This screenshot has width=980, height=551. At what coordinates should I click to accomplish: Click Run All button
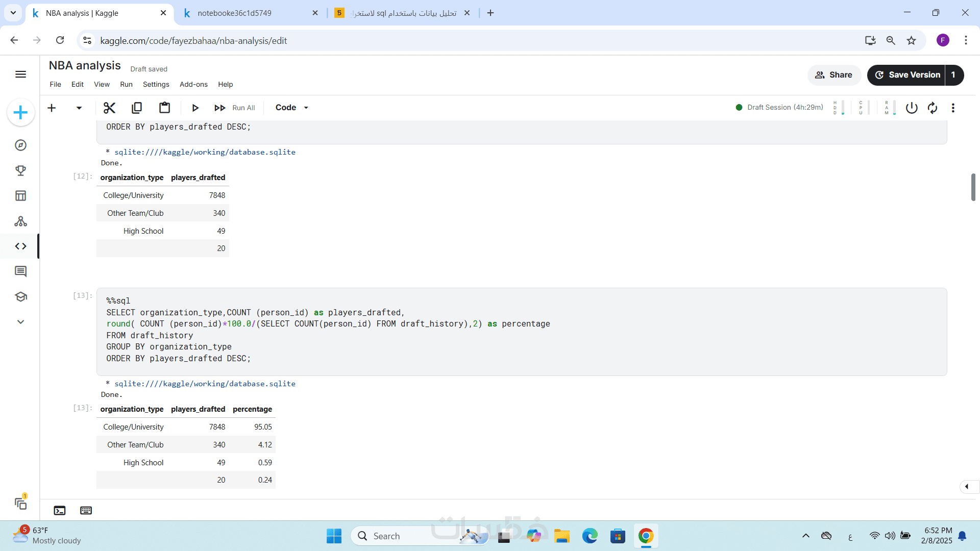click(x=235, y=108)
